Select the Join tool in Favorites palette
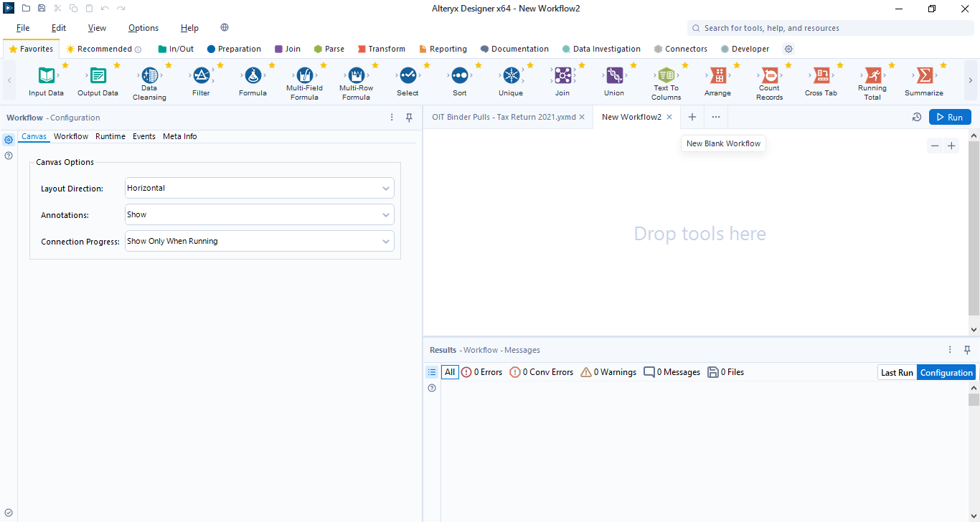The width and height of the screenshot is (980, 522). (x=562, y=81)
